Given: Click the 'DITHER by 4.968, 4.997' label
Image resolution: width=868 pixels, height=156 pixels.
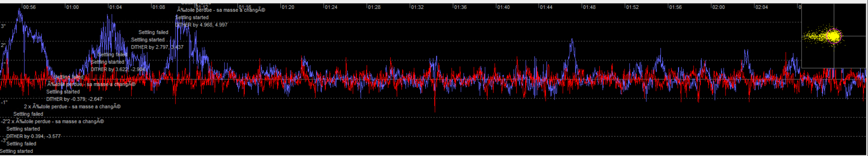Looking at the screenshot, I should [201, 25].
